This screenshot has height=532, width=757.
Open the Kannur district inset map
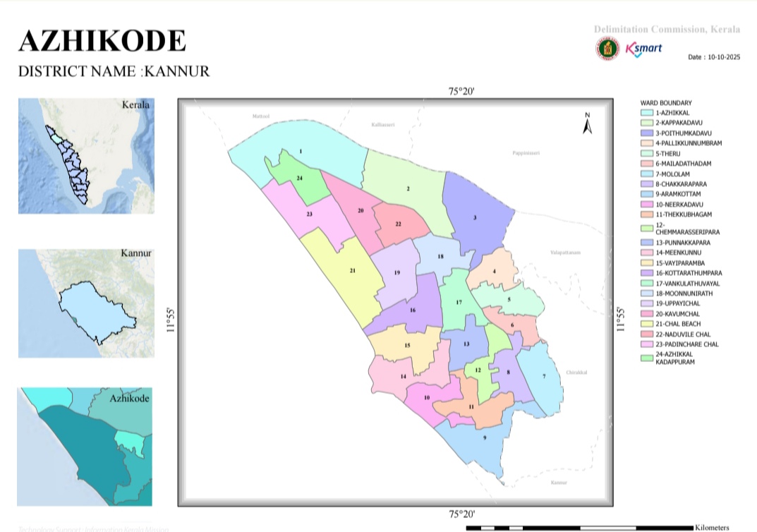[86, 303]
